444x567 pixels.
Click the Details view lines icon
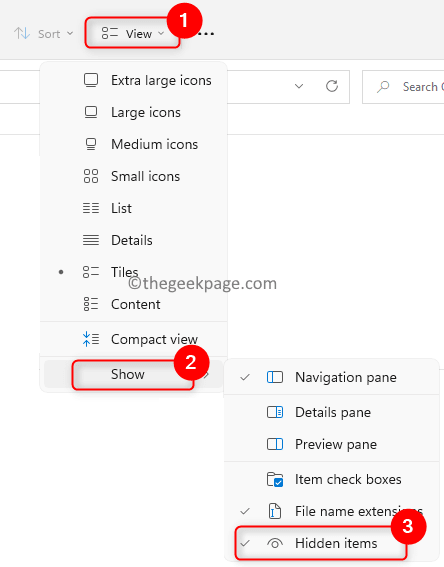[91, 240]
